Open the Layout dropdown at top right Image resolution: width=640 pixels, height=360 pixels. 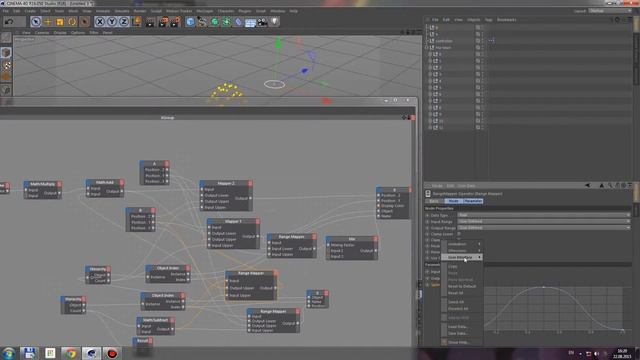[610, 11]
